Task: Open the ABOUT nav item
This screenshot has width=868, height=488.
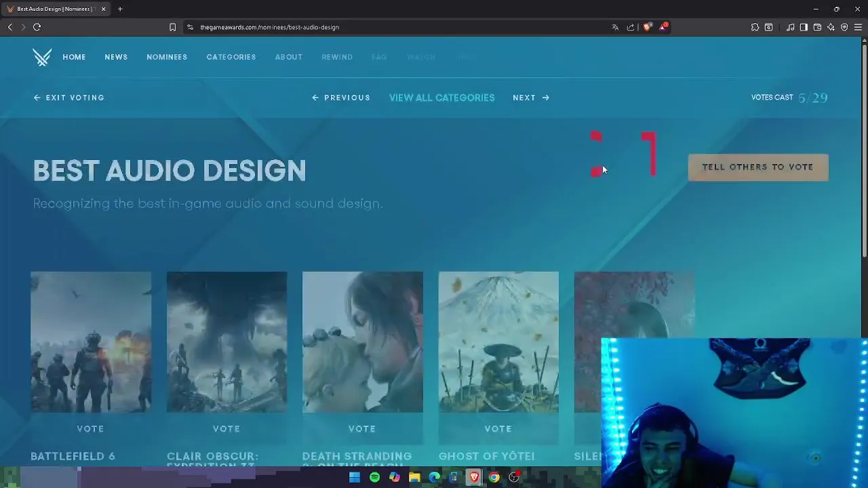Action: point(289,57)
